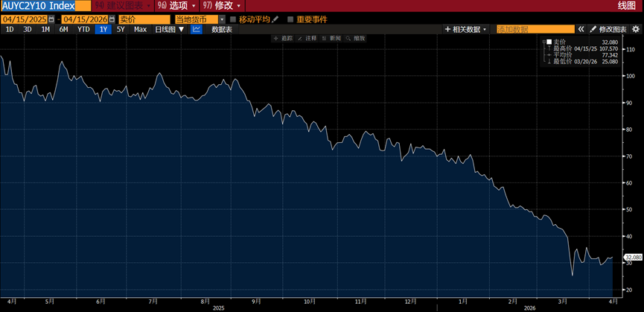Open the 96) 选项 menu
The height and width of the screenshot is (312, 644).
176,6
